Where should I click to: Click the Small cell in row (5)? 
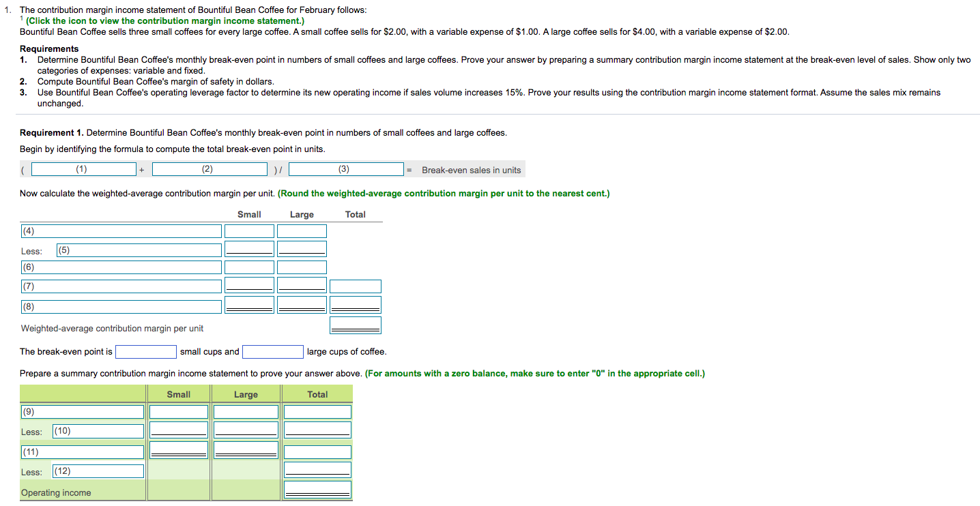click(249, 249)
